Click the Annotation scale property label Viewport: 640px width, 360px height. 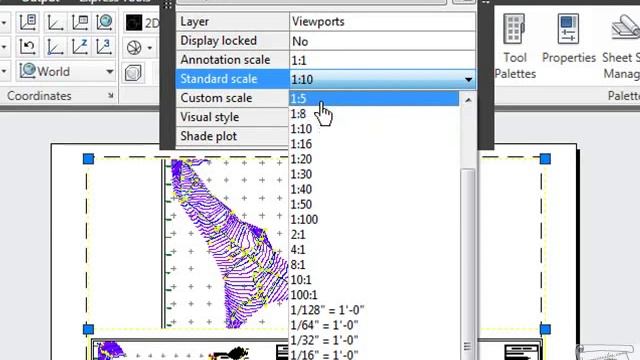tap(232, 60)
